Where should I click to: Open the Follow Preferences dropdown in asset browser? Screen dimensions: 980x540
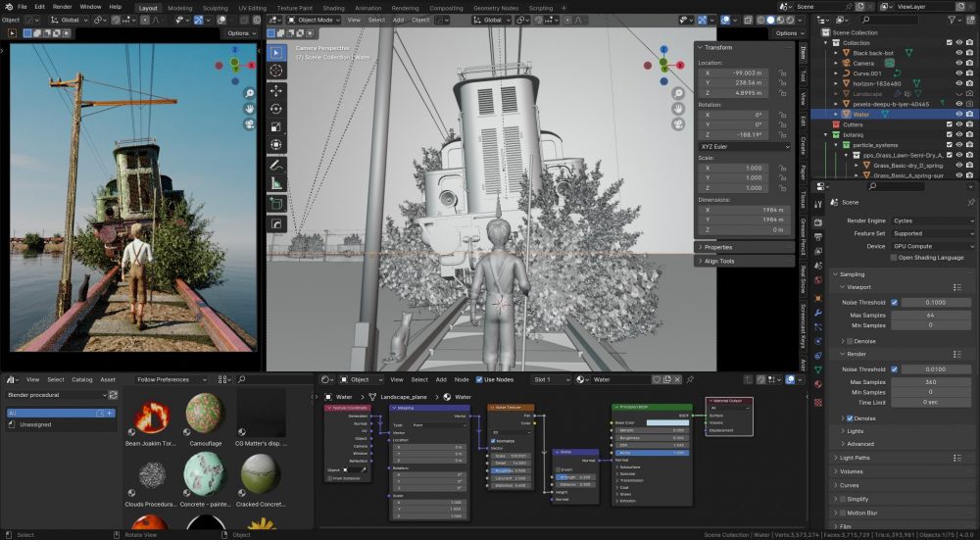171,379
